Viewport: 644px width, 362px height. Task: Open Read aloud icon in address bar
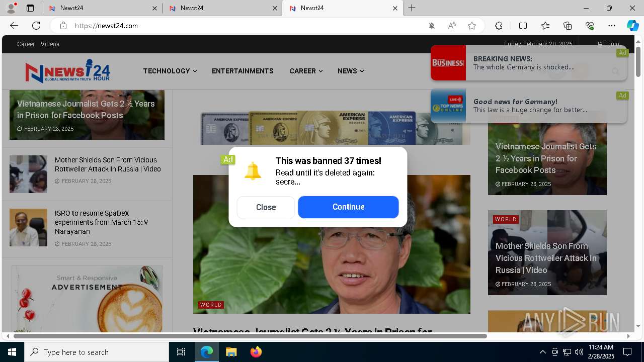coord(452,26)
